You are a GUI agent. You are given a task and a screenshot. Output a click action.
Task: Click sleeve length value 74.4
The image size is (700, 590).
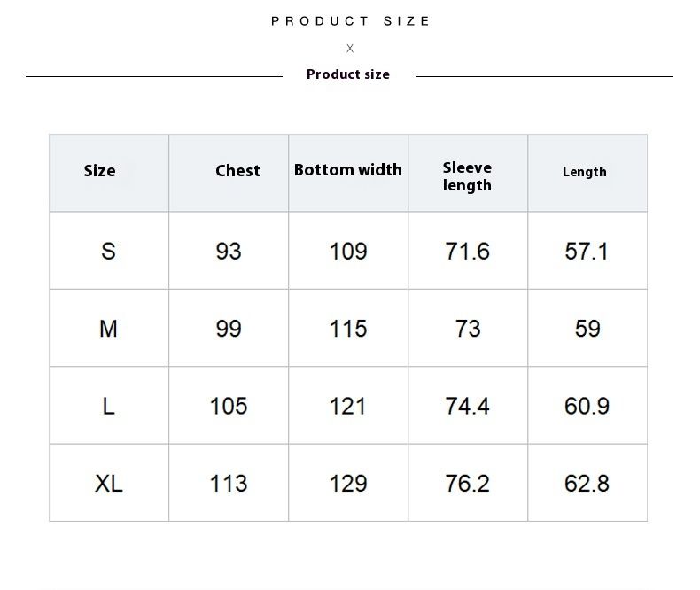[x=467, y=407]
